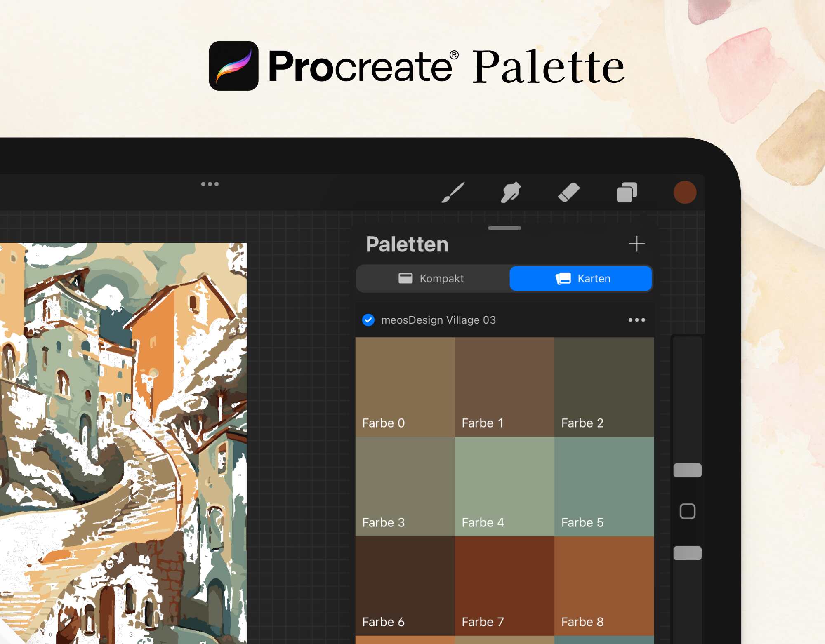This screenshot has width=825, height=644.
Task: Click the meosDesign Village 03 palette name
Action: (438, 320)
